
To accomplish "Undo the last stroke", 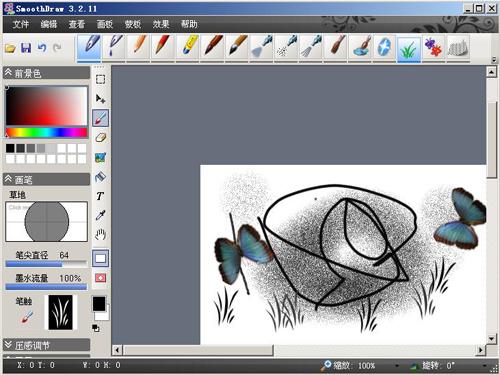I will tap(42, 48).
